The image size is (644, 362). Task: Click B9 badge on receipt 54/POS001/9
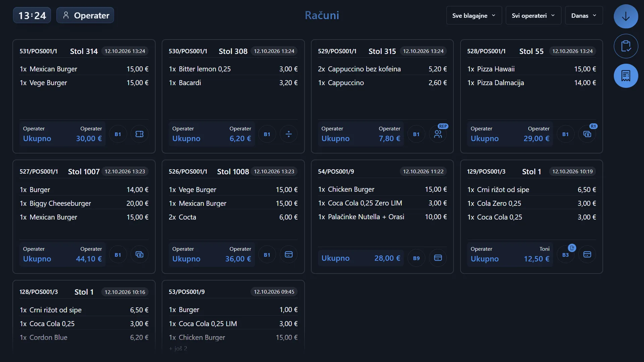(416, 258)
